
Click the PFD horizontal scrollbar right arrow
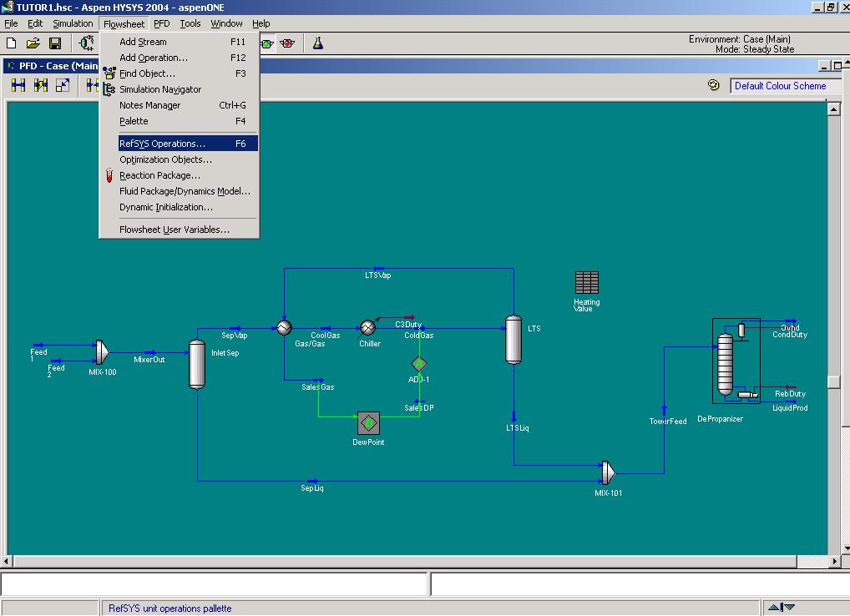click(835, 561)
